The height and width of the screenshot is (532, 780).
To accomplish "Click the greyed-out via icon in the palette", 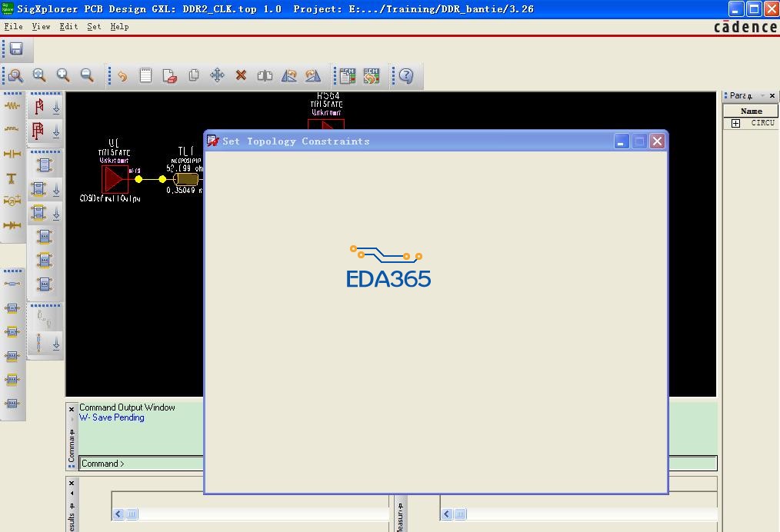I will click(x=44, y=319).
